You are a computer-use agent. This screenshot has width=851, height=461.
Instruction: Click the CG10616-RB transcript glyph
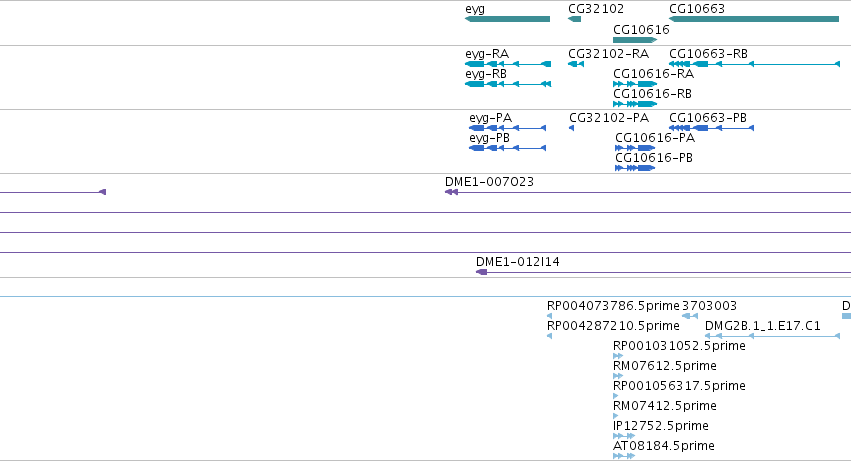pos(635,104)
